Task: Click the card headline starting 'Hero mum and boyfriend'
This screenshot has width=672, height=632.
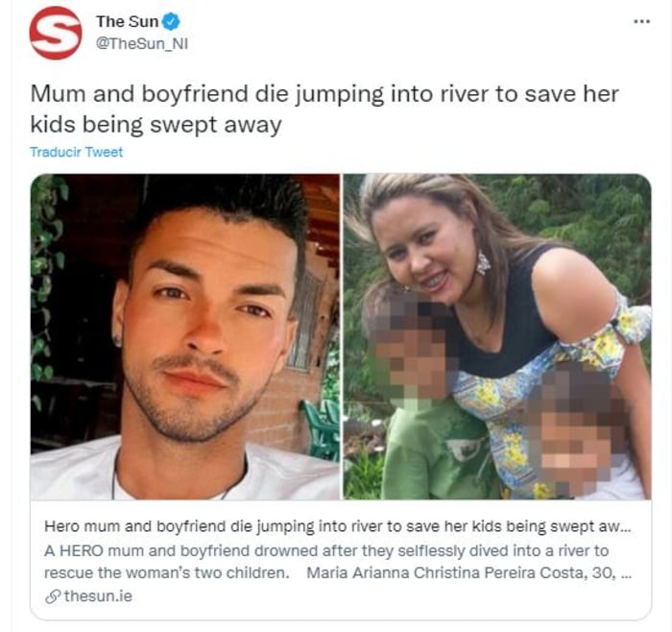Action: [338, 526]
